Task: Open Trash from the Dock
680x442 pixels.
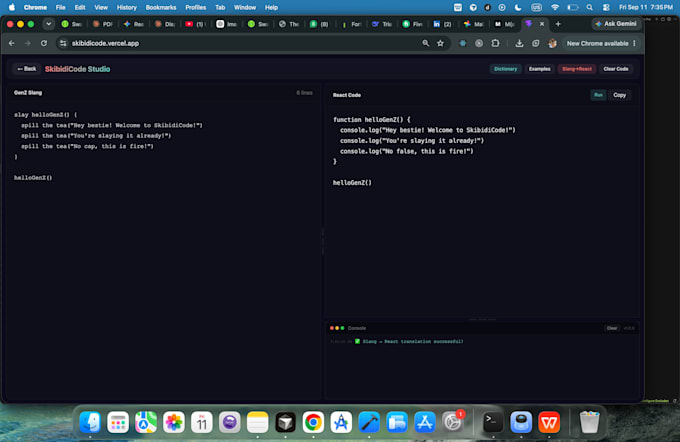Action: pyautogui.click(x=589, y=422)
